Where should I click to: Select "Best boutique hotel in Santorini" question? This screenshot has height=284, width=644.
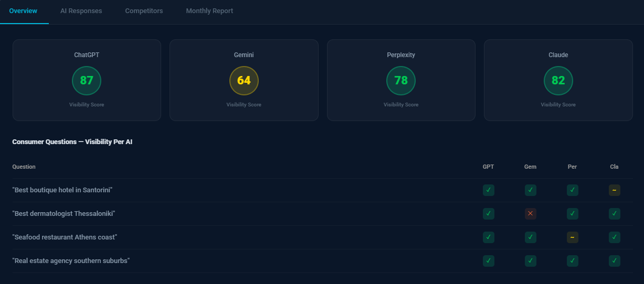[x=62, y=190]
